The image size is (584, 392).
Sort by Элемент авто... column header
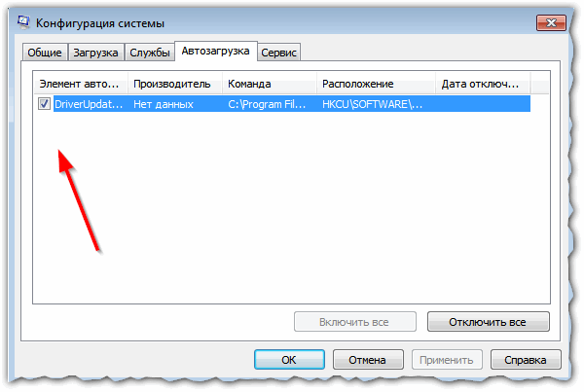point(81,84)
